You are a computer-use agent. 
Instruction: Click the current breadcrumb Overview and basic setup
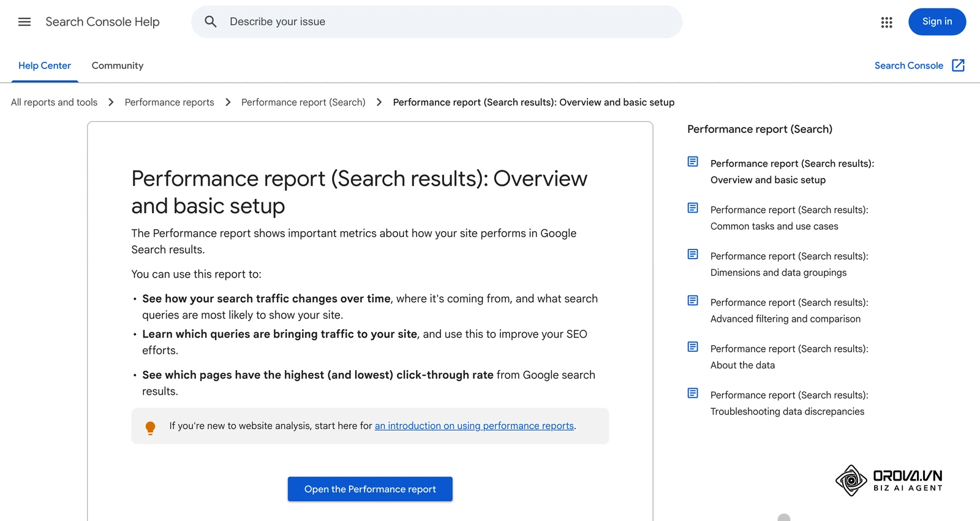[x=533, y=102]
